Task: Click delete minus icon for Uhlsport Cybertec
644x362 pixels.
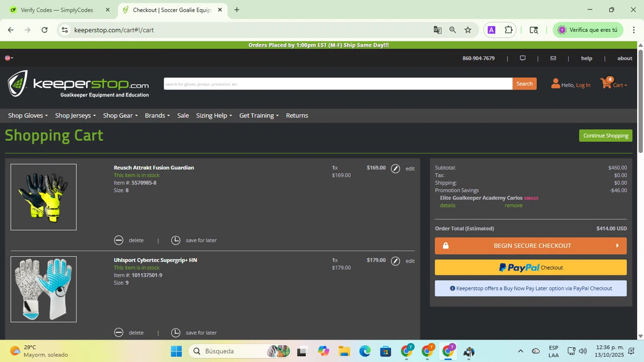Action: click(119, 333)
